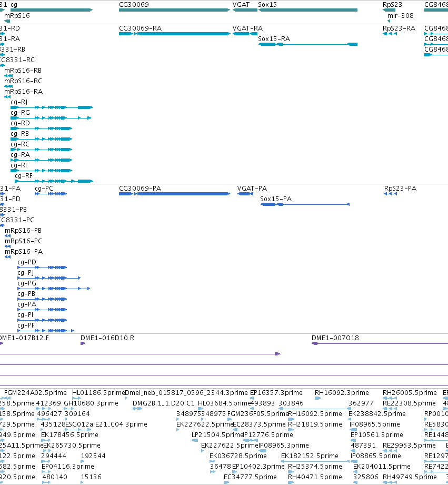Click the 303846 feature label
The image size is (448, 485).
291,403
